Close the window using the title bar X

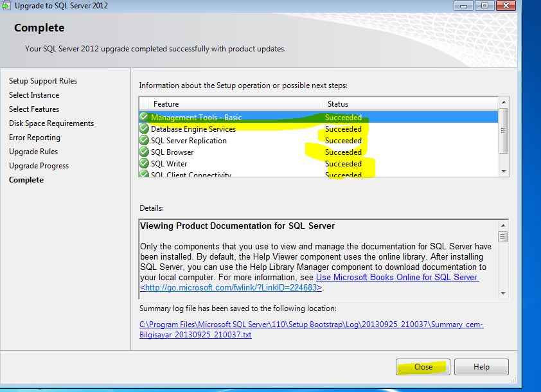click(x=506, y=6)
